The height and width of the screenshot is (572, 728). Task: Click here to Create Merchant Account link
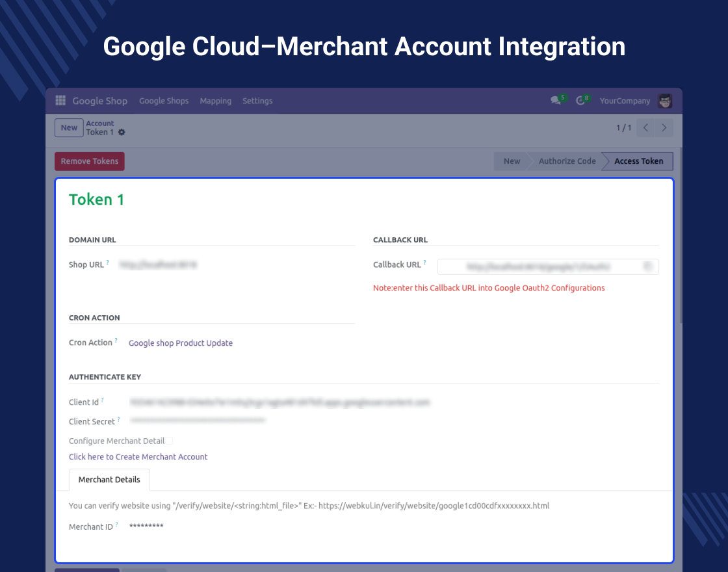(138, 457)
